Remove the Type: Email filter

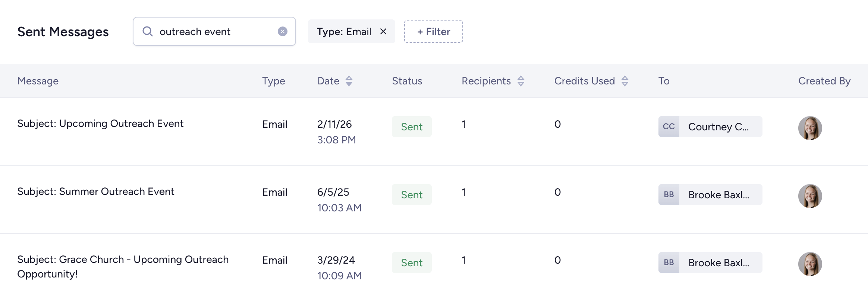tap(383, 31)
